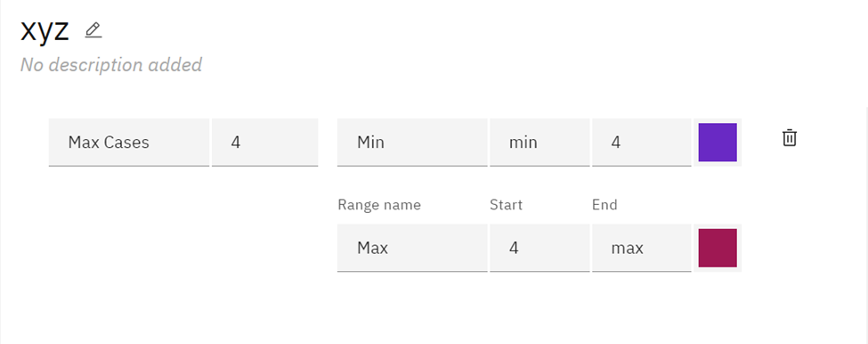Click the lowercase max end field
868x344 pixels.
click(642, 248)
